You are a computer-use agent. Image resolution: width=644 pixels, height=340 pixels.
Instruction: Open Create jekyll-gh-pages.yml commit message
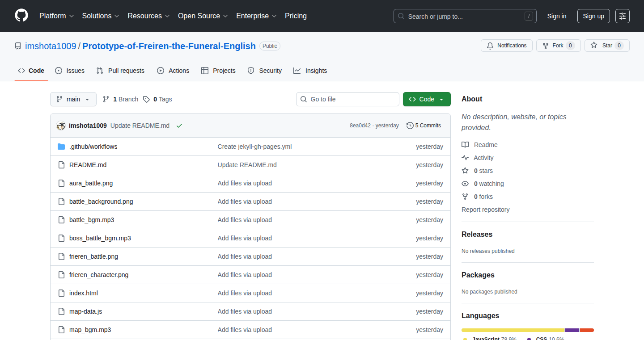[254, 147]
